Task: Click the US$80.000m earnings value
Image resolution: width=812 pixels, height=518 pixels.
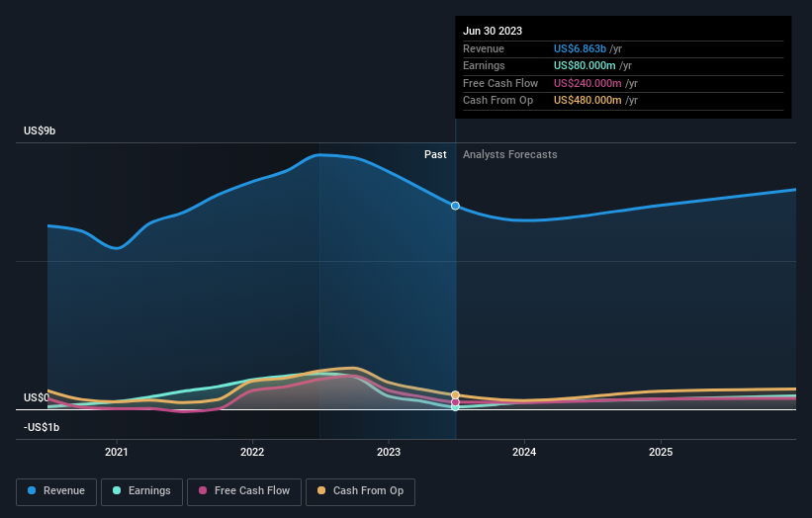Action: click(x=585, y=65)
